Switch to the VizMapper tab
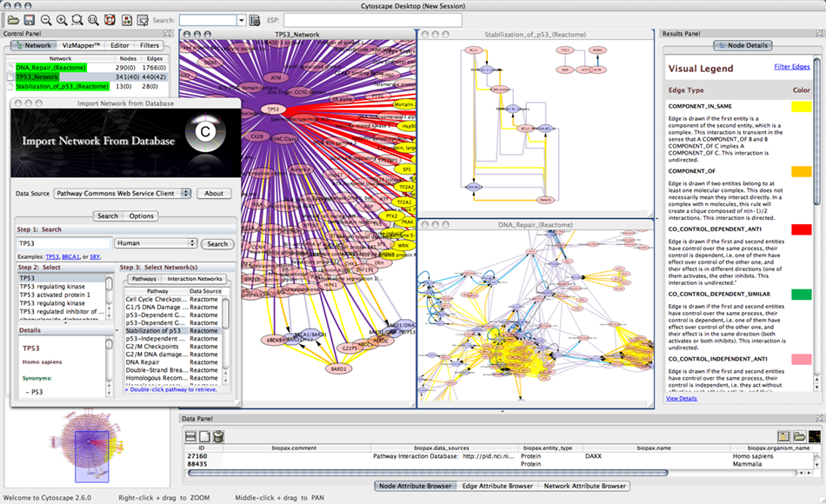The height and width of the screenshot is (504, 826). [x=81, y=45]
